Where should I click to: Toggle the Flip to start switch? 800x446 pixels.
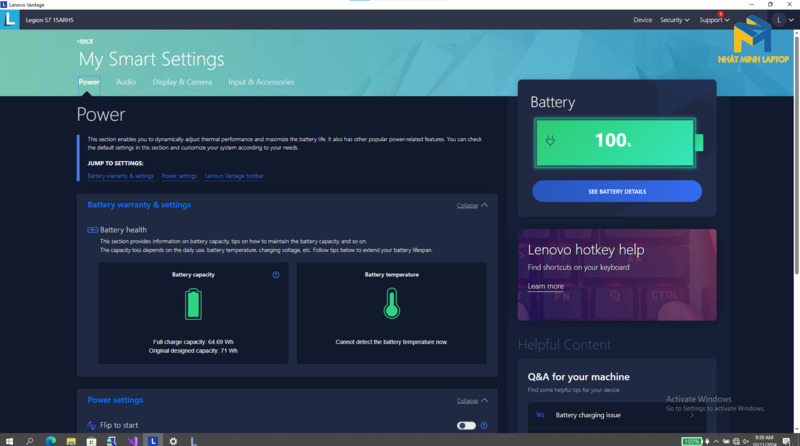[466, 426]
